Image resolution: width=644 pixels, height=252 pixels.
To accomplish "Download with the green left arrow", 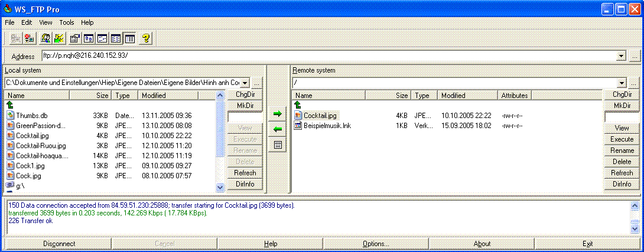I will click(278, 129).
